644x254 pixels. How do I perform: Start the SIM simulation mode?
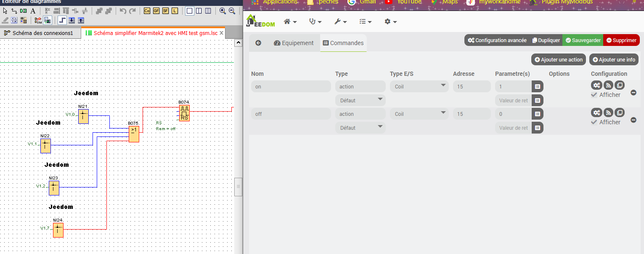(x=38, y=20)
